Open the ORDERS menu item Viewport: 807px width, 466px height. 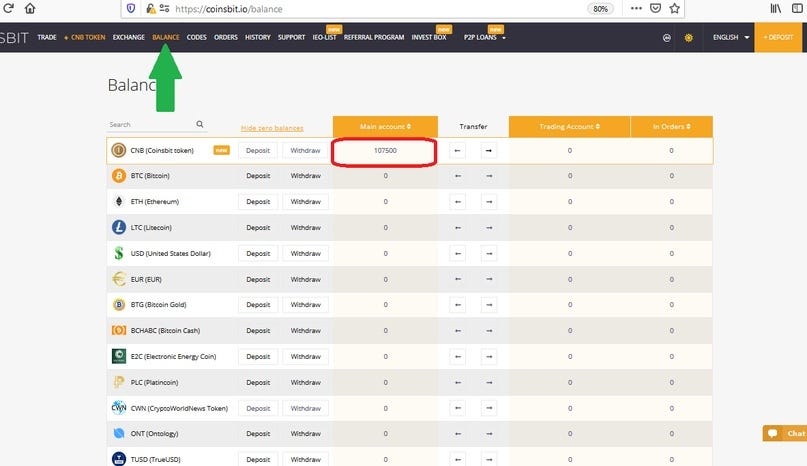[x=226, y=37]
